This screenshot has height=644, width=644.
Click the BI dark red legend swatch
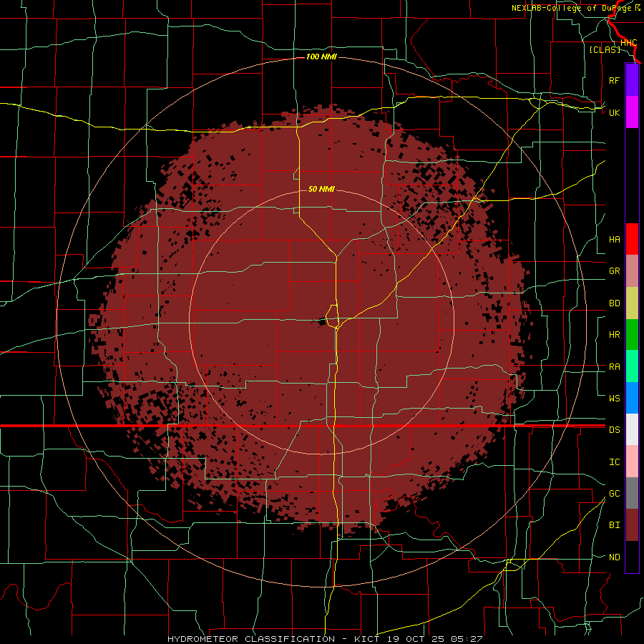pos(632,525)
